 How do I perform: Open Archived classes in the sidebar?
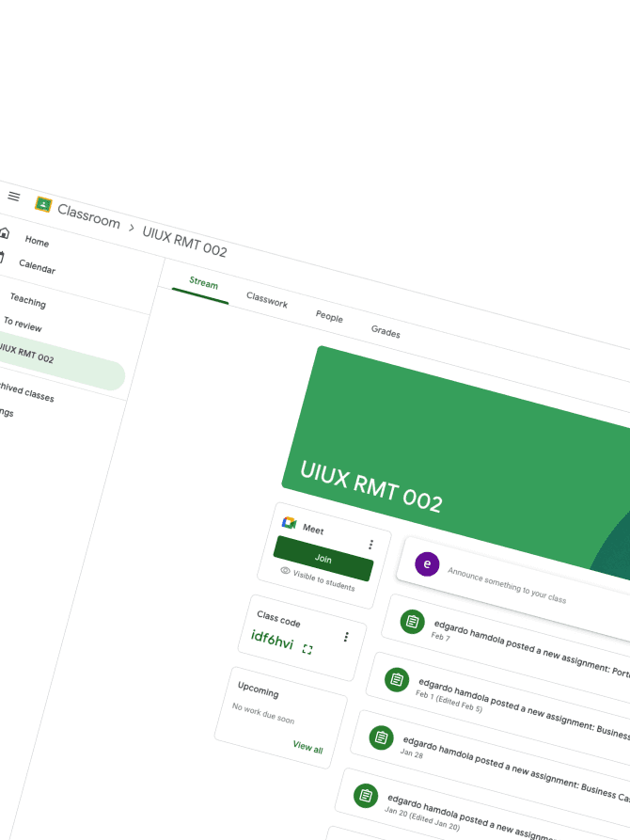click(x=25, y=391)
